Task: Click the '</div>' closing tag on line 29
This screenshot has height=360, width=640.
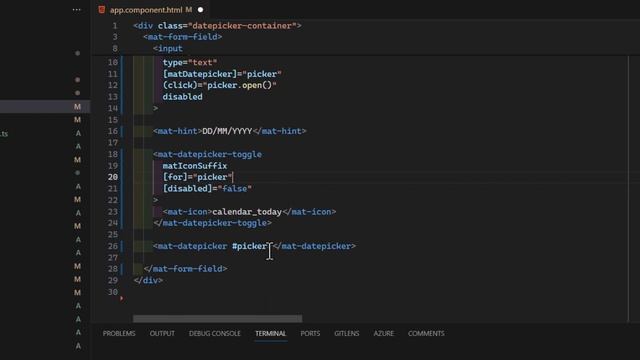Action: (x=148, y=280)
